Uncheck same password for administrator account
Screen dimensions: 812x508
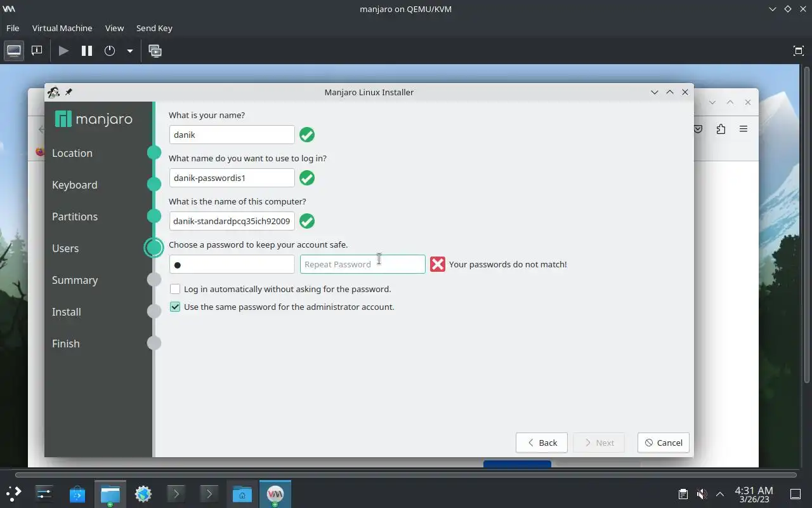[x=175, y=307]
